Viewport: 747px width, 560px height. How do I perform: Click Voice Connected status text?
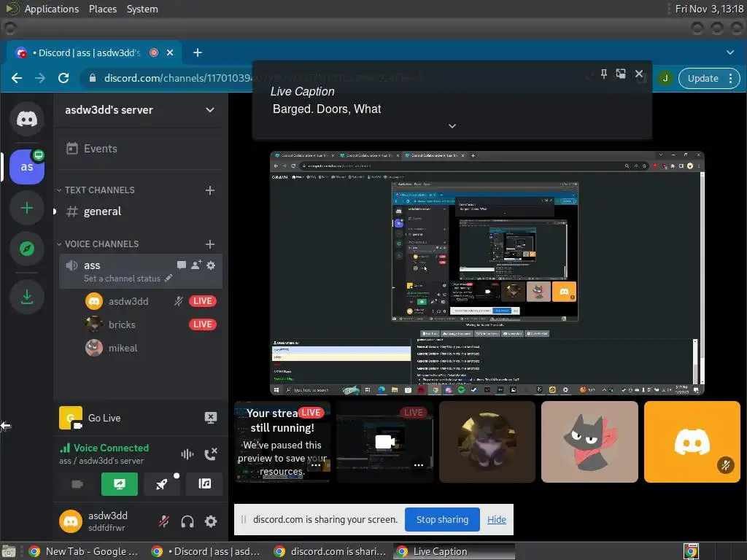coord(111,448)
